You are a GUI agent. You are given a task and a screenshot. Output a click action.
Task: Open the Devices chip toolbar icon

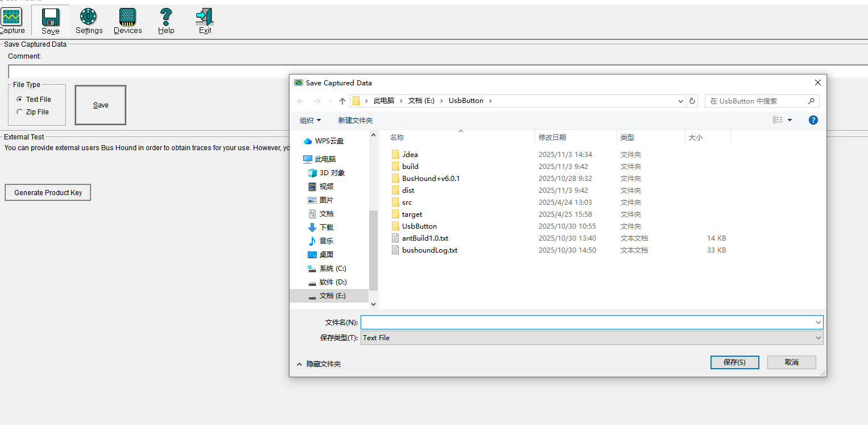point(127,22)
